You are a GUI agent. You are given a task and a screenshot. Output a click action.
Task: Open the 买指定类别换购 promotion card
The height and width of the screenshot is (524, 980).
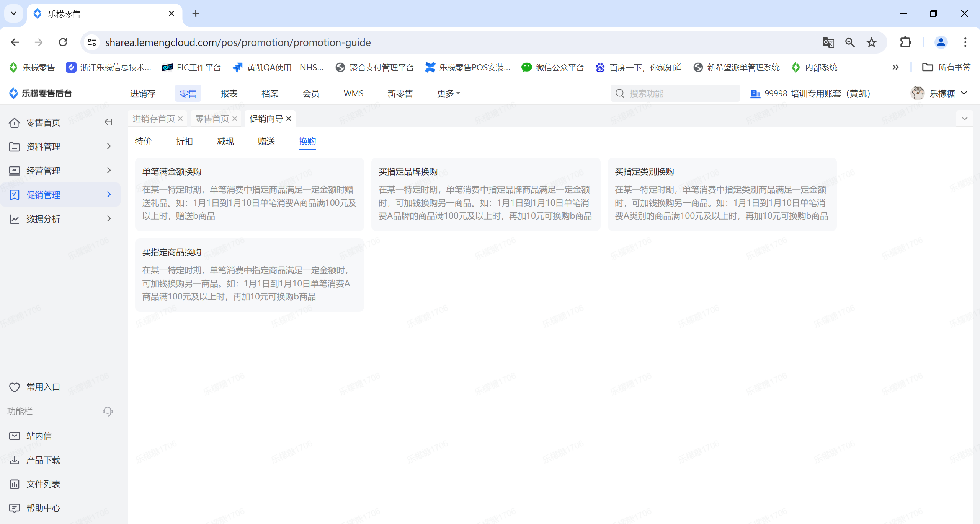(722, 194)
